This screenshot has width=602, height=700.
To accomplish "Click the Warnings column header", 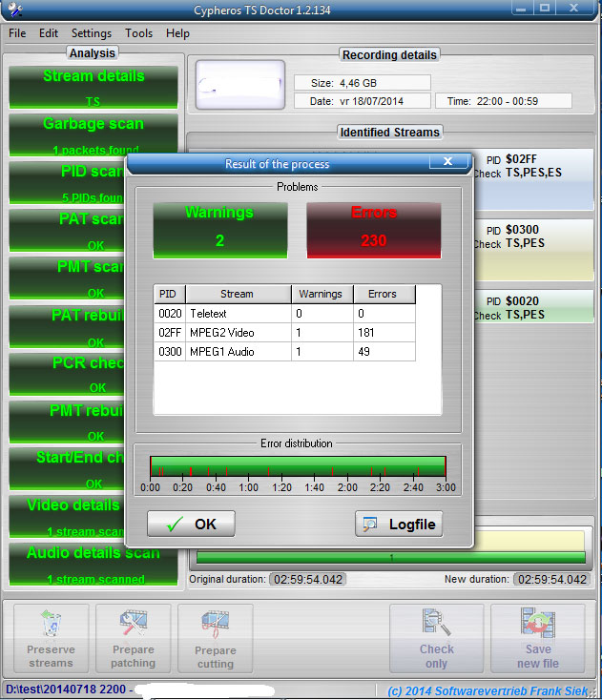I will pos(322,294).
